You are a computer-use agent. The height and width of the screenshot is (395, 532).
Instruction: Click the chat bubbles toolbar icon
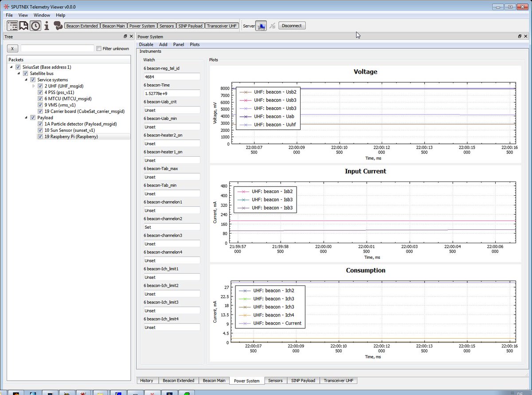coord(58,26)
